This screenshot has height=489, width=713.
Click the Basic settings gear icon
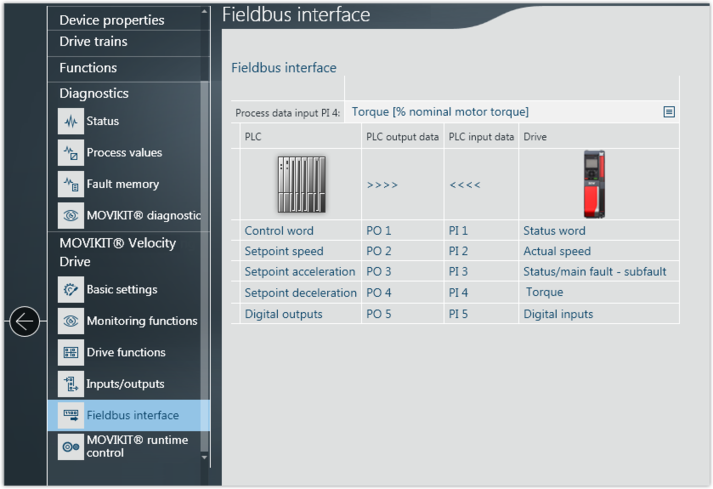(x=70, y=290)
